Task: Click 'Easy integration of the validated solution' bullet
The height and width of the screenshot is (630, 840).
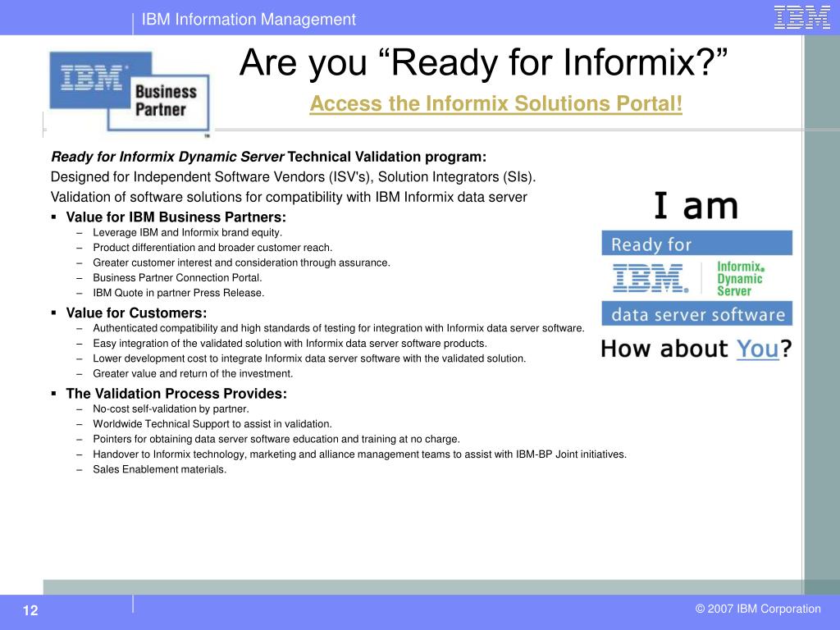Action: pos(290,343)
